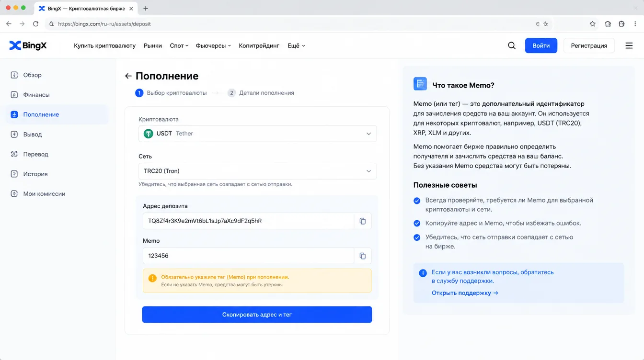Image resolution: width=644 pixels, height=360 pixels.
Task: Click the Обзор sidebar icon
Action: pyautogui.click(x=14, y=75)
